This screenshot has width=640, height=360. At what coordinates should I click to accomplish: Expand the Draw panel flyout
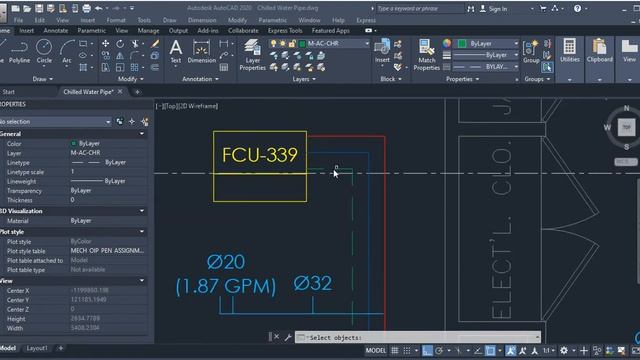tap(43, 79)
